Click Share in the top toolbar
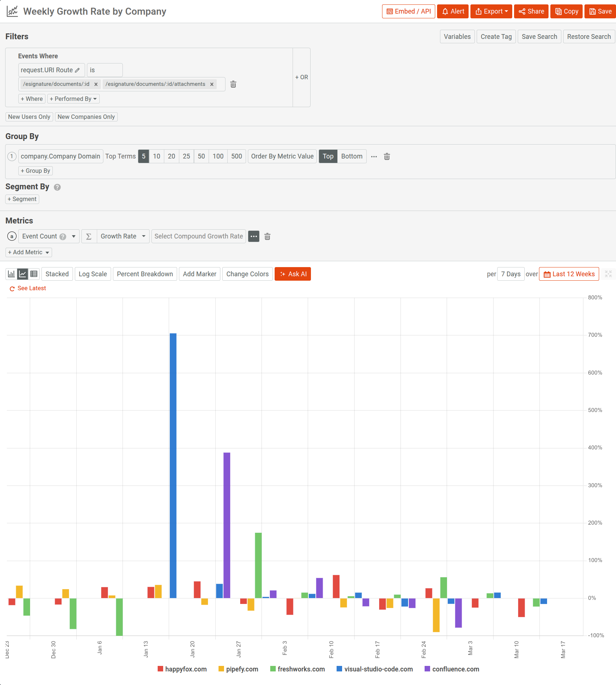Viewport: 616px width, 685px height. [x=531, y=11]
